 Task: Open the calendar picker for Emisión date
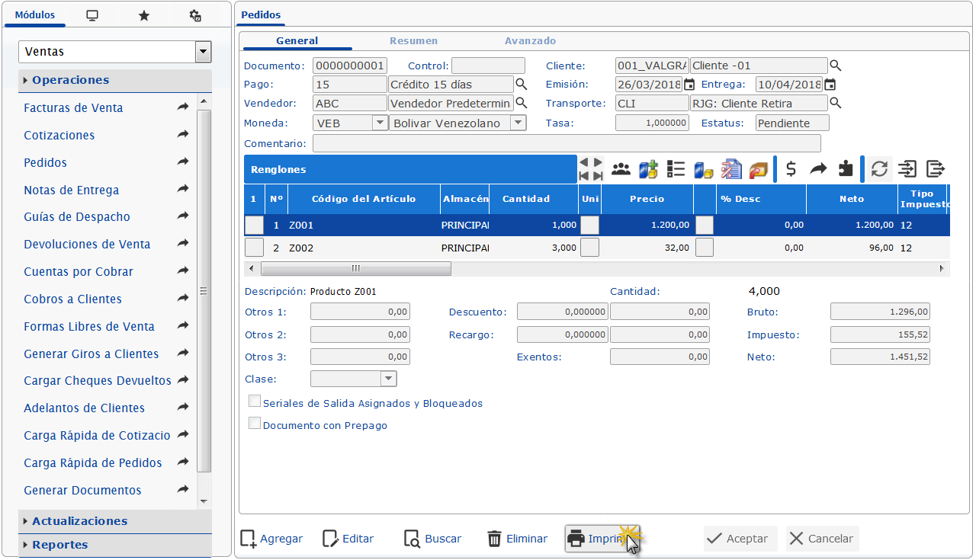[689, 85]
